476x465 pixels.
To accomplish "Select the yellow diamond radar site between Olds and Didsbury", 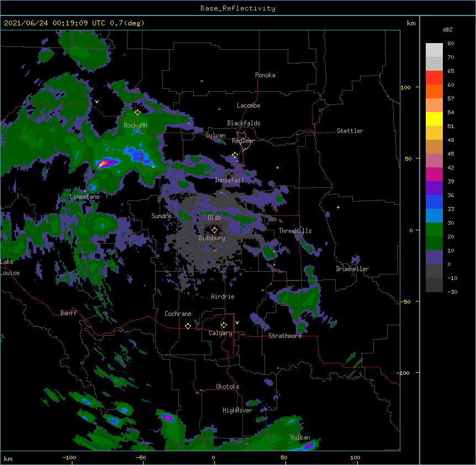I will tap(214, 230).
